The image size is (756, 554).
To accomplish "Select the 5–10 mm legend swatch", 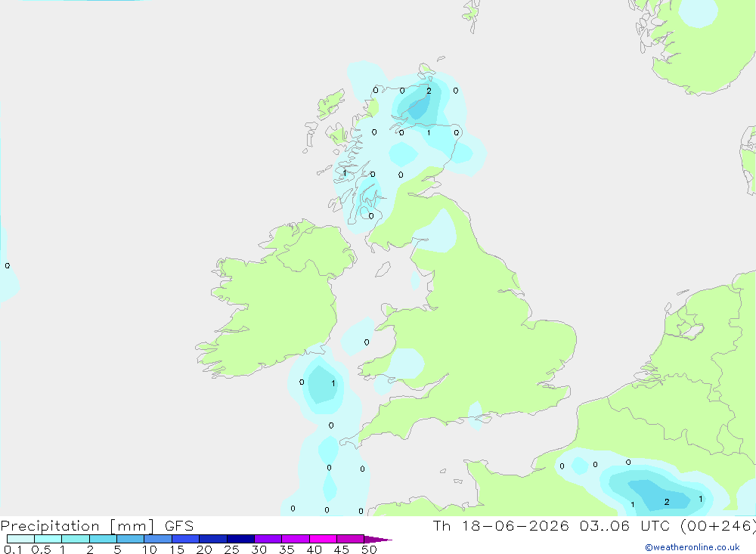I will (x=131, y=539).
